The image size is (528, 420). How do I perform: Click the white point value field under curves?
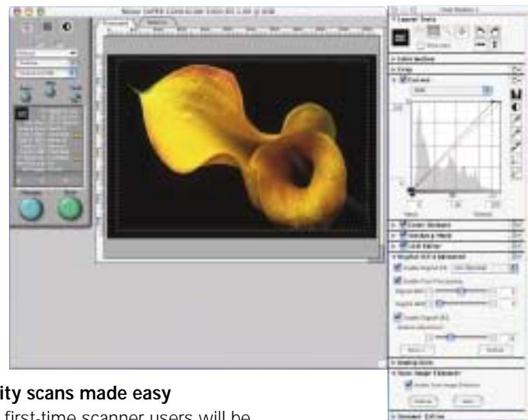[493, 204]
